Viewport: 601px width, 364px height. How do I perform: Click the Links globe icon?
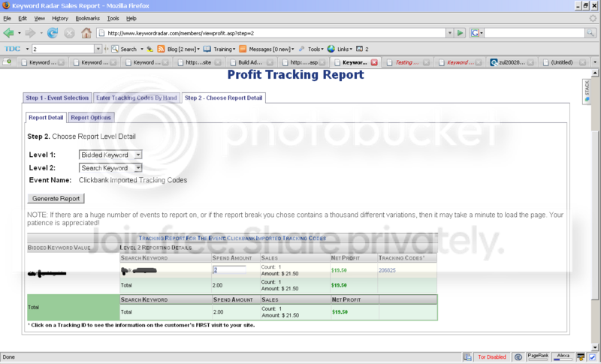(331, 49)
